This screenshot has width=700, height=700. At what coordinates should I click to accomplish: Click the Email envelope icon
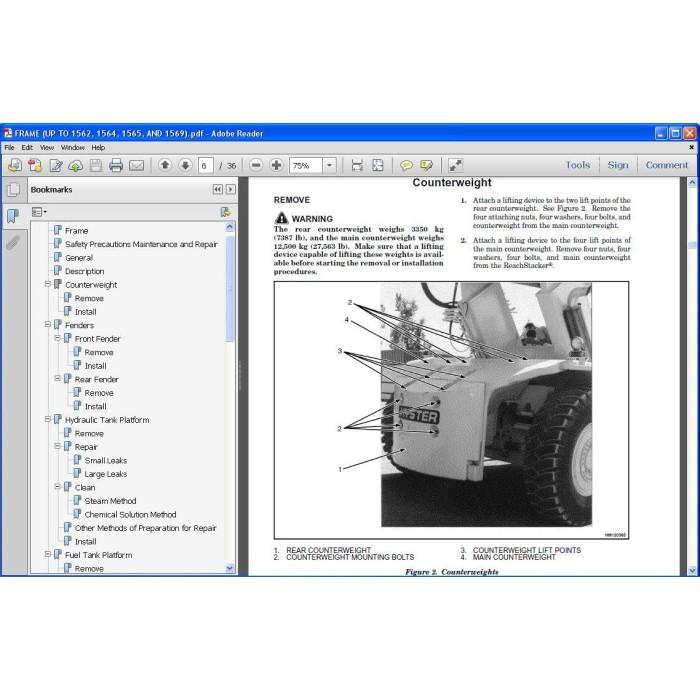(x=137, y=166)
